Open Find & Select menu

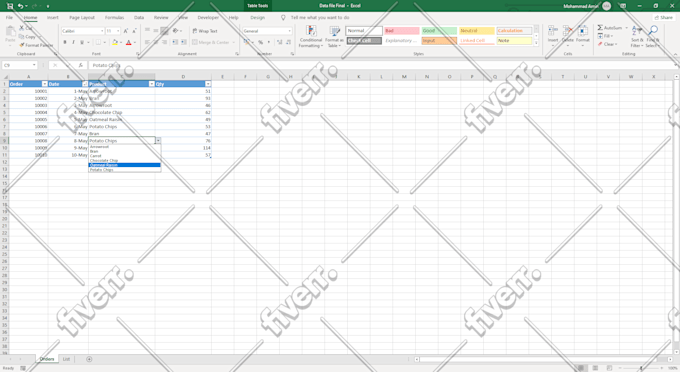coord(652,36)
